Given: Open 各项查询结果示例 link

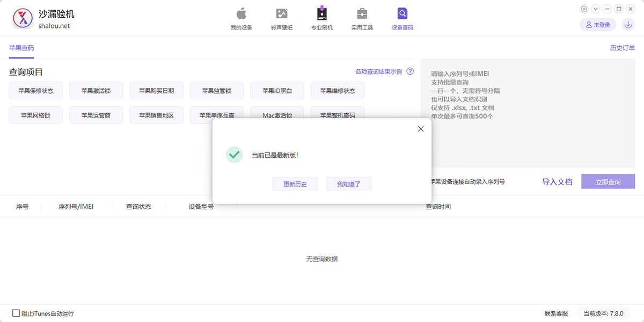Looking at the screenshot, I should click(x=378, y=71).
